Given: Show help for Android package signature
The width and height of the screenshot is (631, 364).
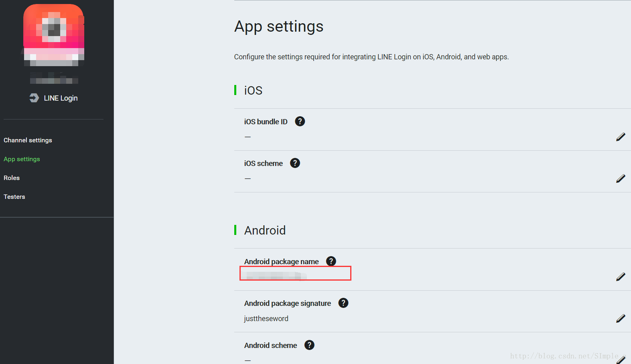Looking at the screenshot, I should click(x=343, y=303).
